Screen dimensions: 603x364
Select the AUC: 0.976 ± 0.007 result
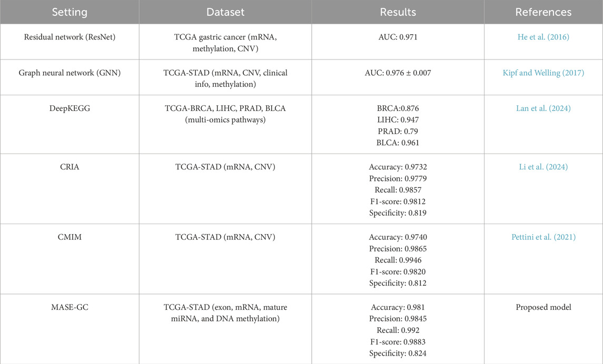tap(398, 73)
